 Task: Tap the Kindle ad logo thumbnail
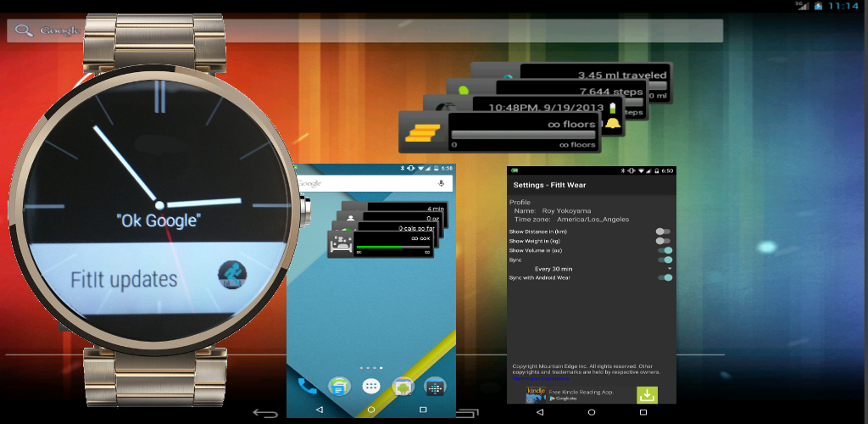[536, 394]
